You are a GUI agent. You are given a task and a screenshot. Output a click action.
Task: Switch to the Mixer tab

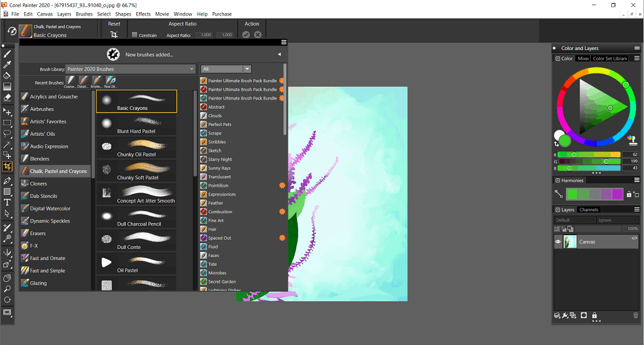point(583,59)
